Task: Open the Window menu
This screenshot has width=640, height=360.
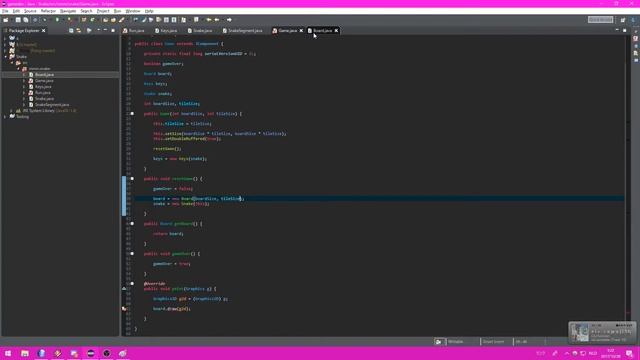Action: pos(133,11)
